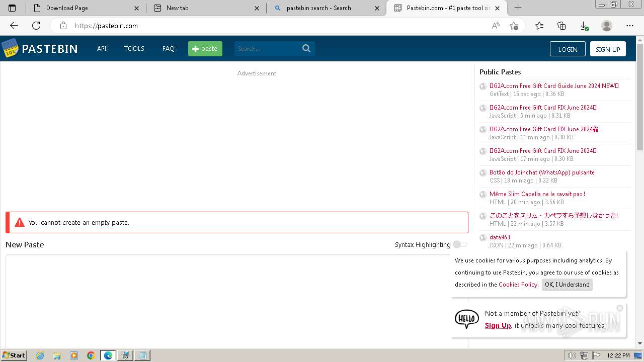Image resolution: width=644 pixels, height=362 pixels.
Task: Click the Edge icon in taskbar
Action: point(108,355)
